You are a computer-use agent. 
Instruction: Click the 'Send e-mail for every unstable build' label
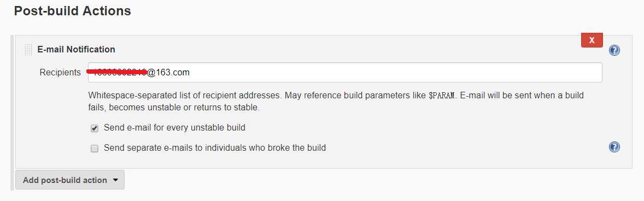[174, 128]
